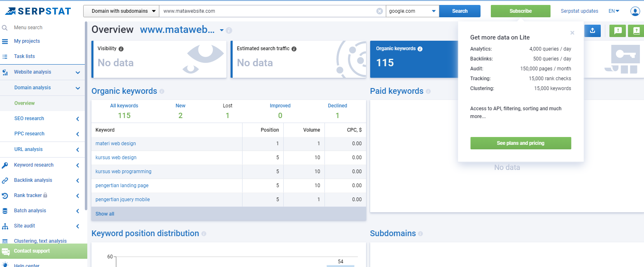Switch to the New keywords tab
This screenshot has width=644, height=267.
click(180, 111)
